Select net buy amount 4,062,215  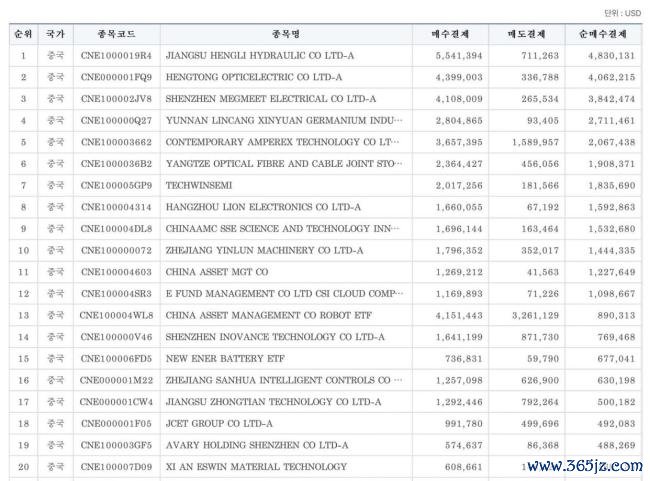coord(611,77)
